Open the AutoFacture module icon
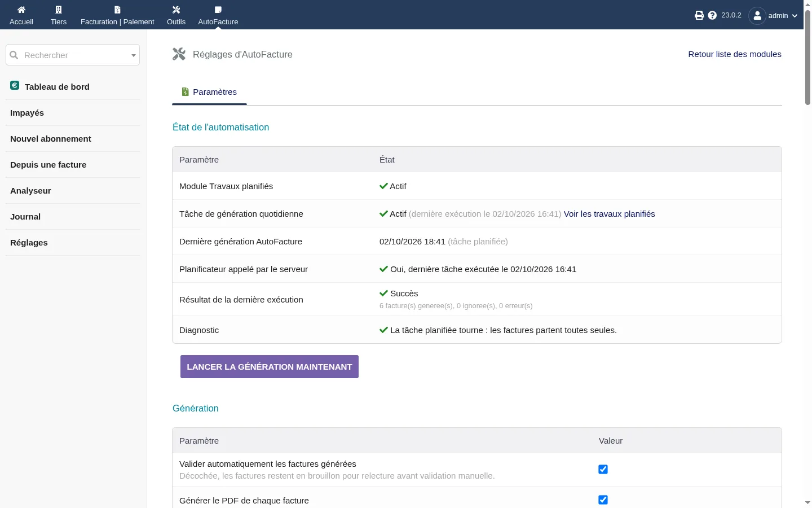 [x=218, y=10]
